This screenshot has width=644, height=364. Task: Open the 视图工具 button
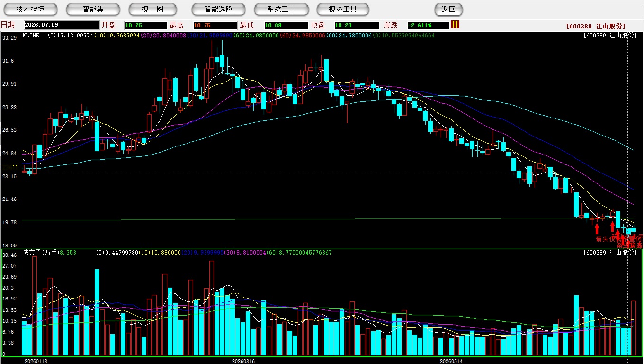click(343, 9)
